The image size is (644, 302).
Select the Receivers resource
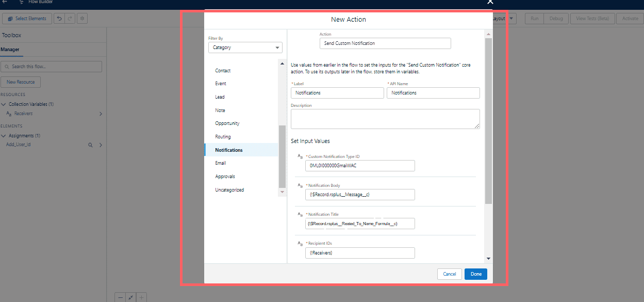tap(24, 114)
